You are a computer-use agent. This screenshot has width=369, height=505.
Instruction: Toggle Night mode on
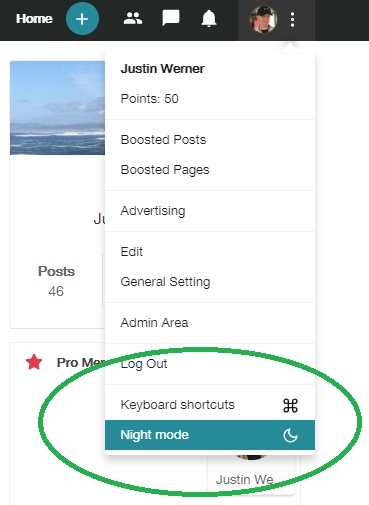click(x=210, y=435)
